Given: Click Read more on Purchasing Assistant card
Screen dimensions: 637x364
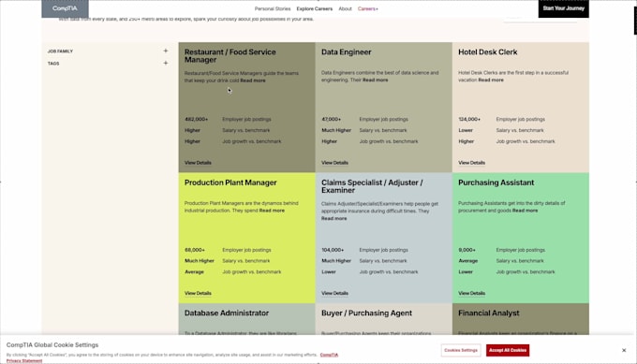Looking at the screenshot, I should pyautogui.click(x=525, y=211).
